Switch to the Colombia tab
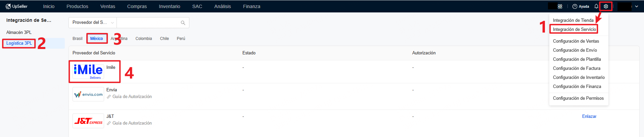The height and width of the screenshot is (137, 644). tap(144, 39)
